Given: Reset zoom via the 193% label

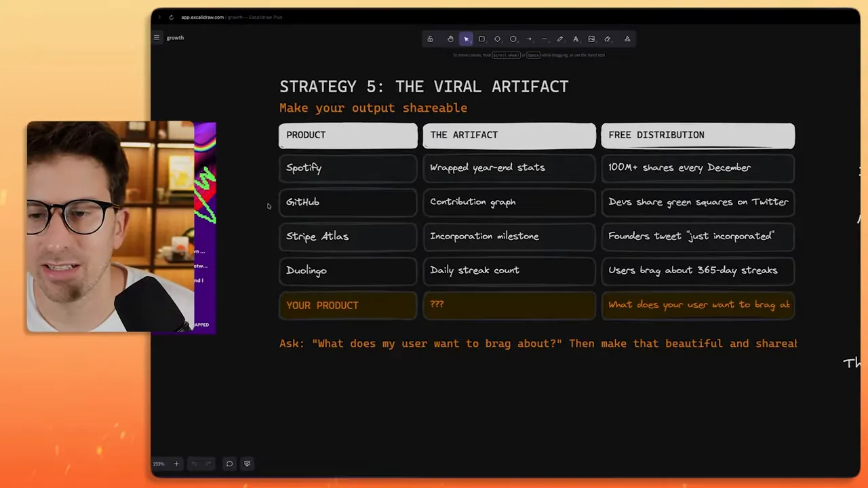Looking at the screenshot, I should 158,464.
